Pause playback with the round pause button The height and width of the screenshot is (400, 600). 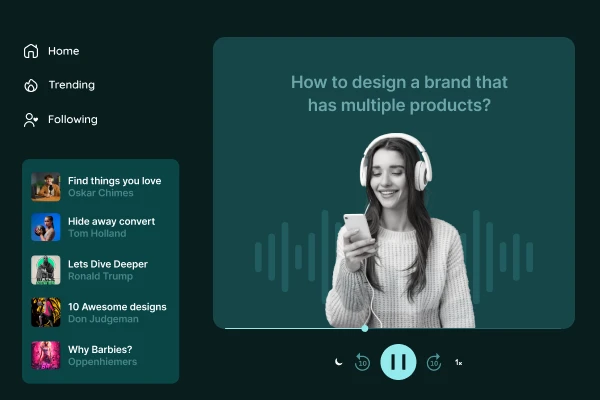click(398, 362)
